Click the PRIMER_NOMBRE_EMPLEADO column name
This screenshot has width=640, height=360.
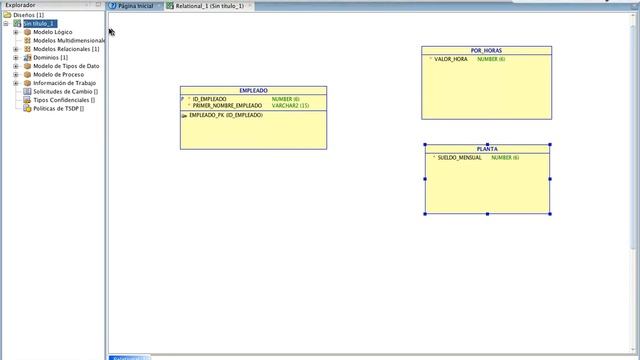(x=227, y=106)
